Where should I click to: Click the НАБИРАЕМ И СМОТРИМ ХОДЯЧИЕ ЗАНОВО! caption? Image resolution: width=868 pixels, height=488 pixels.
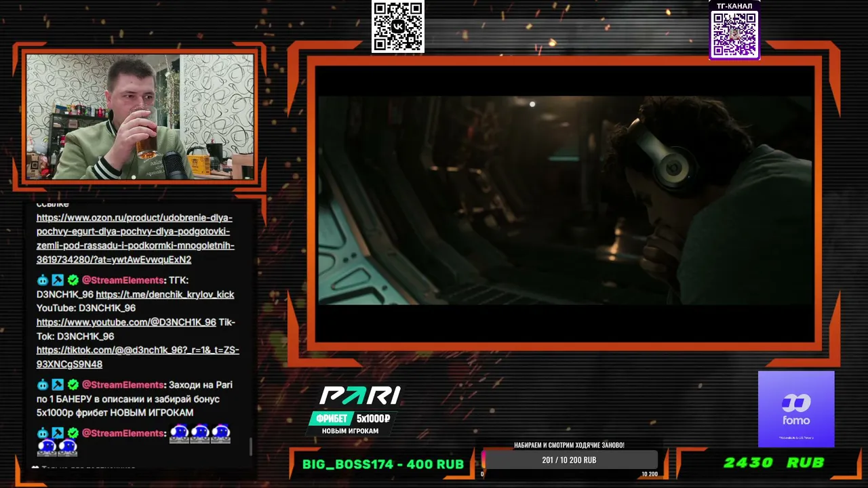(569, 445)
